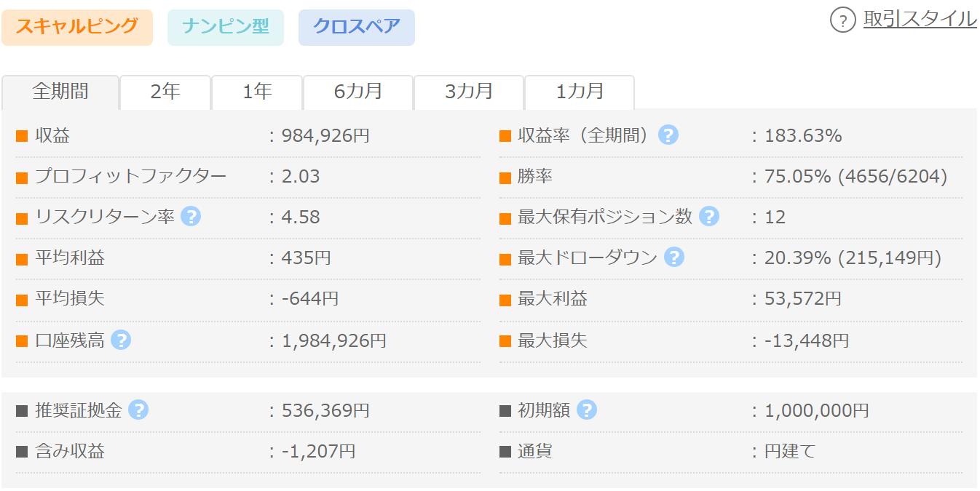Image resolution: width=980 pixels, height=491 pixels.
Task: Click the help icon next to 初期額
Action: click(x=587, y=410)
